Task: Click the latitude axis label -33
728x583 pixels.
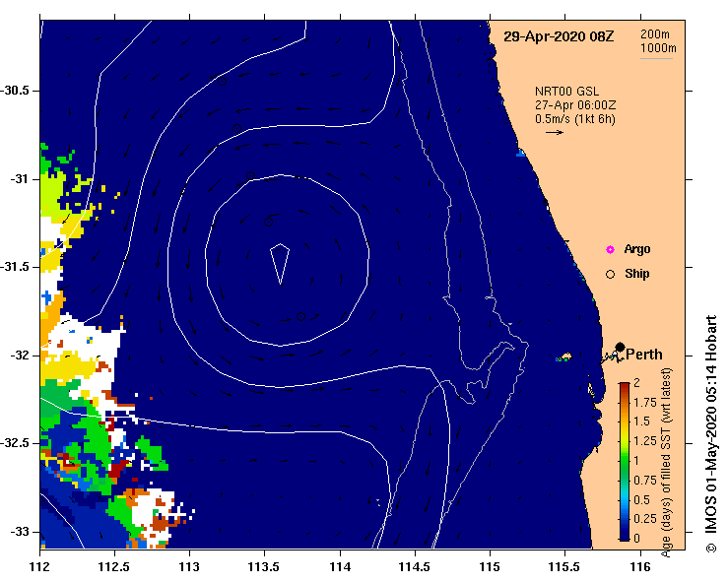Action: tap(20, 532)
